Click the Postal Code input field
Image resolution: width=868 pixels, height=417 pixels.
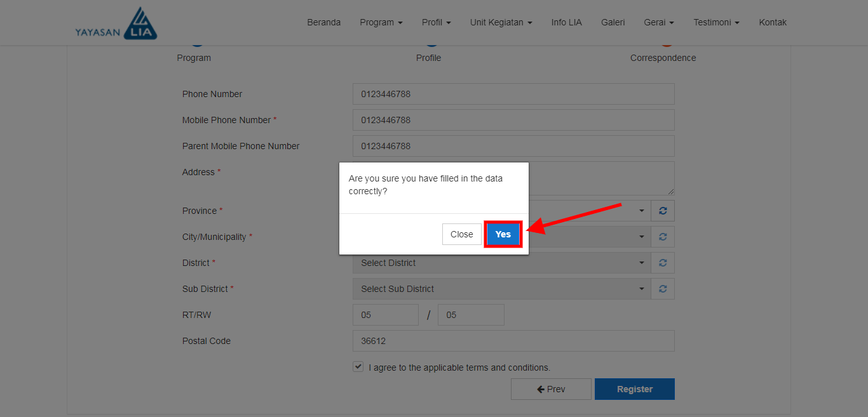coord(513,341)
